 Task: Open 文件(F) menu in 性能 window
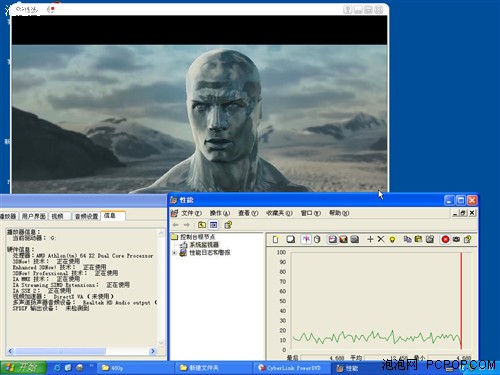191,213
